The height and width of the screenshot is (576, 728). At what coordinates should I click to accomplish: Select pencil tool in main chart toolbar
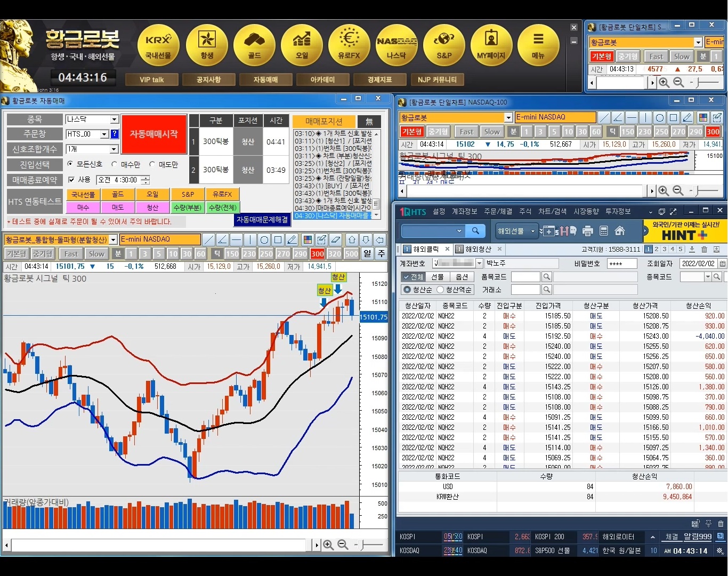(292, 239)
